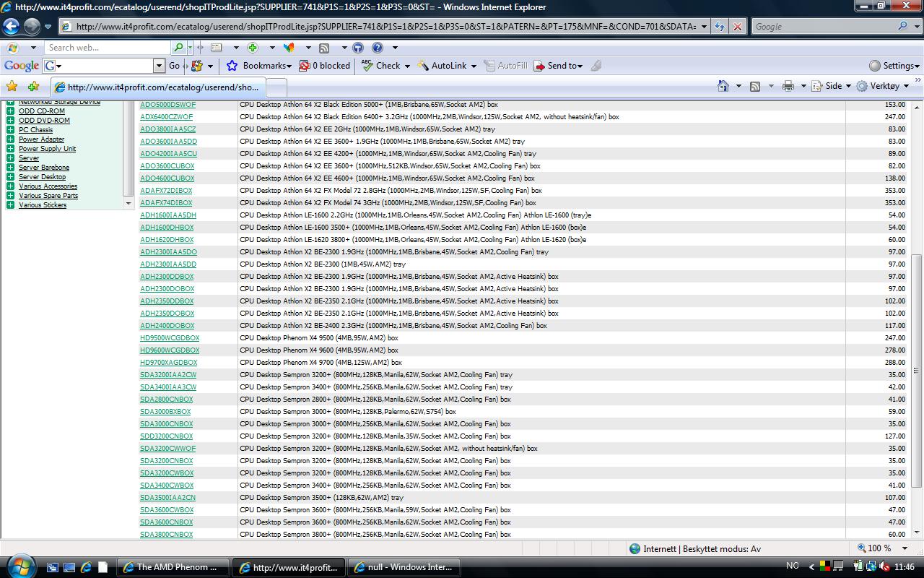Open the Verktøy (Tools) menu
The image size is (924, 578).
(x=882, y=86)
